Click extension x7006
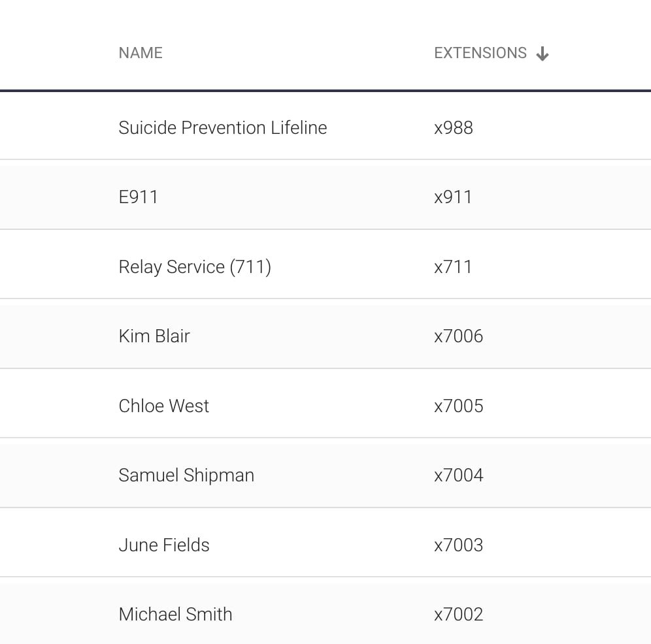651x644 pixels. (x=459, y=336)
